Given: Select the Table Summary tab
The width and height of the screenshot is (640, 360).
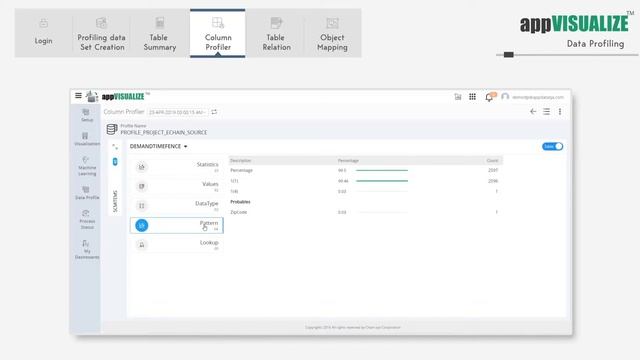Looking at the screenshot, I should point(160,33).
